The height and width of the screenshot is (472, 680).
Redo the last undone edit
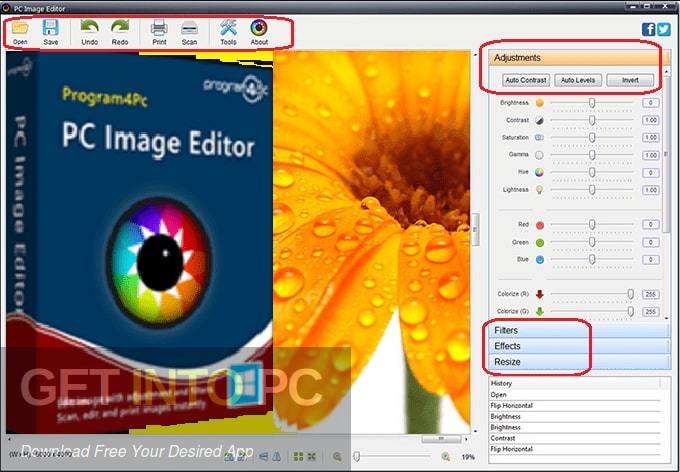pyautogui.click(x=120, y=27)
